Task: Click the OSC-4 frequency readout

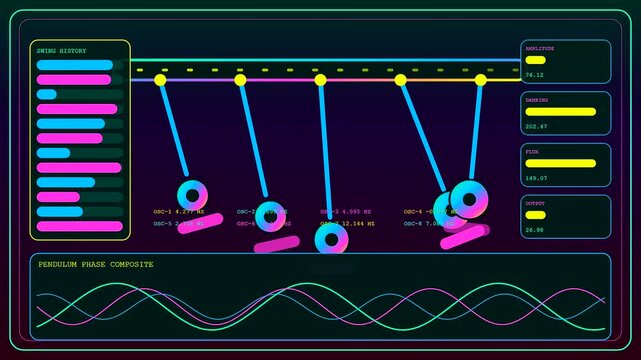Action: tap(430, 212)
